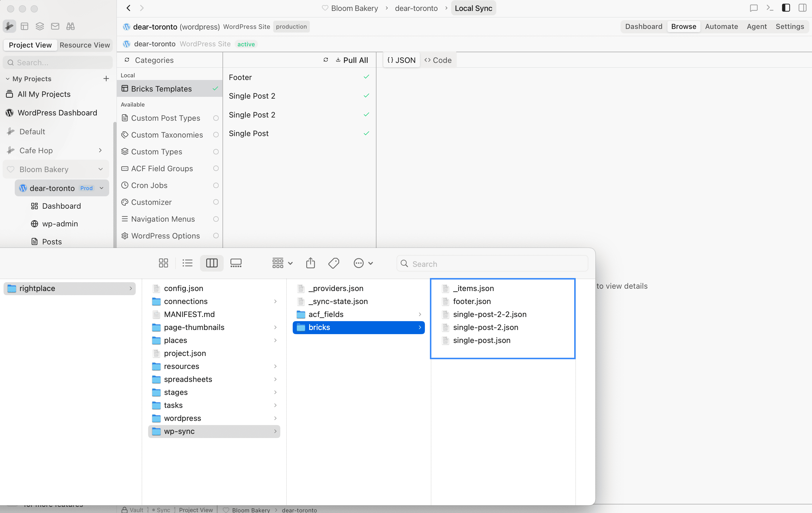This screenshot has width=812, height=513.
Task: Open the chat bubble icon at top right
Action: [x=754, y=8]
